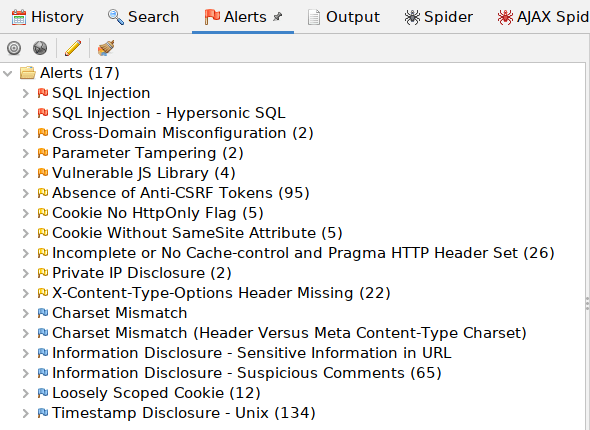590x430 pixels.
Task: Expand the Parameter Tampering node
Action: tap(25, 153)
